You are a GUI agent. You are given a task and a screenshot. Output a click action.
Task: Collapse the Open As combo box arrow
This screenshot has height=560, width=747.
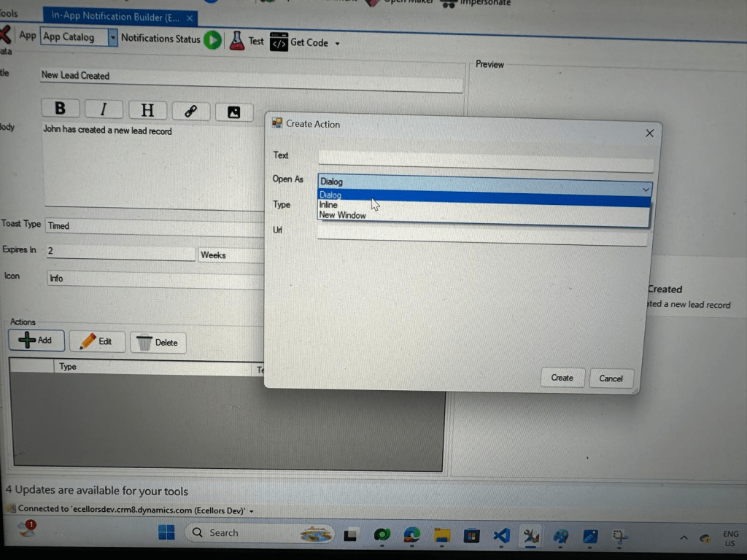pos(646,189)
